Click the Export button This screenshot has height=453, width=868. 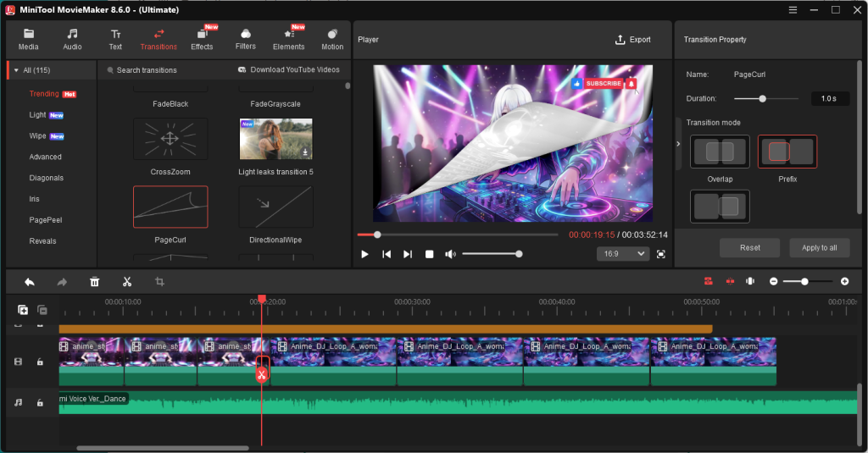pos(633,40)
